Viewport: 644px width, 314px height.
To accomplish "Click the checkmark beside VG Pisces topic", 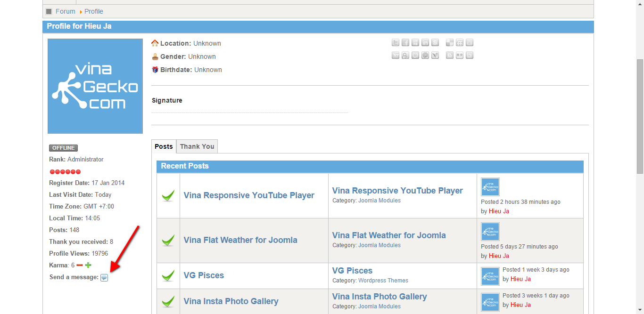I will click(x=168, y=275).
